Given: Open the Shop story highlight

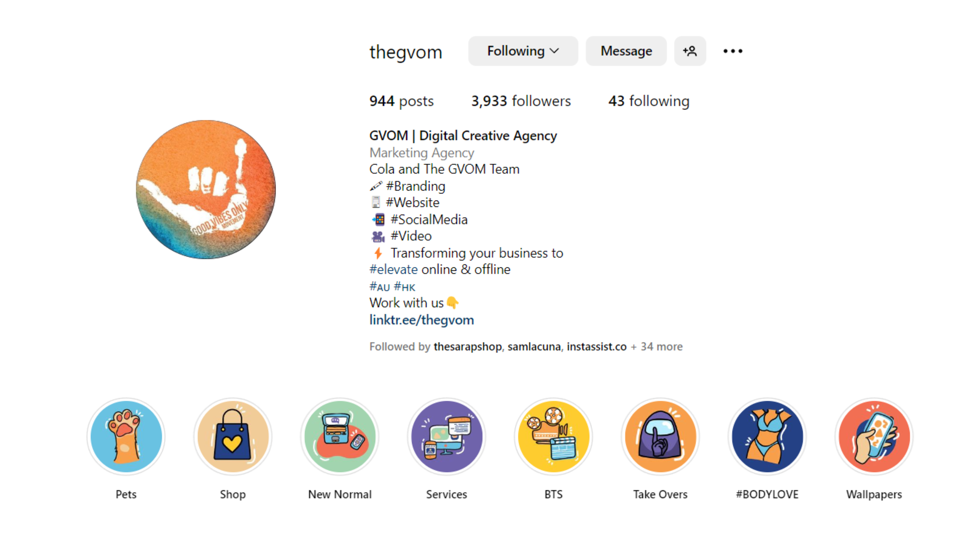Looking at the screenshot, I should (x=233, y=436).
